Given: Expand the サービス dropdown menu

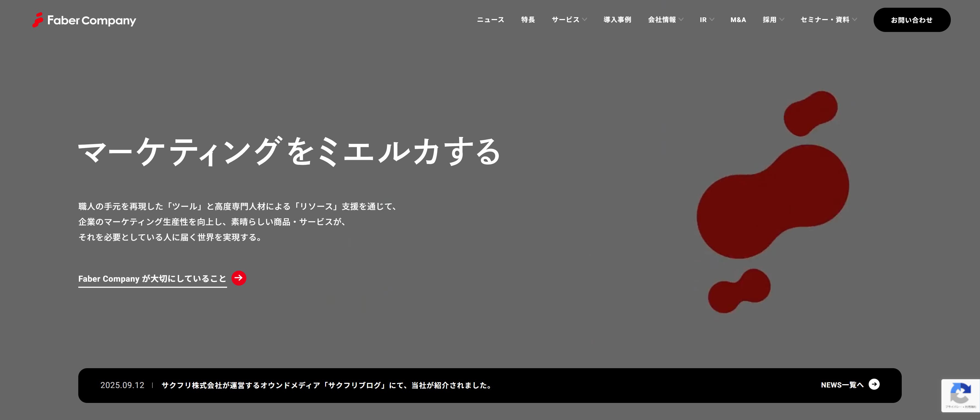Looking at the screenshot, I should (569, 20).
